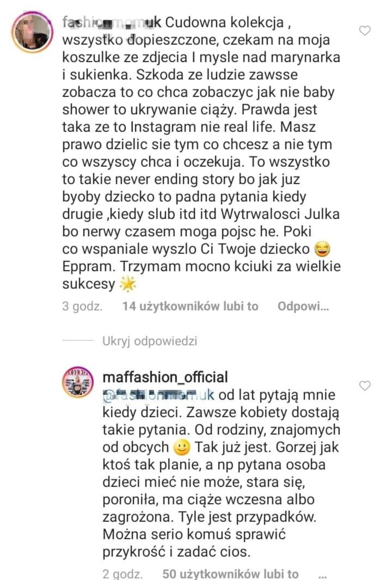
Task: View the '50 użytkowników lubi to' likes list
Action: pos(231,574)
